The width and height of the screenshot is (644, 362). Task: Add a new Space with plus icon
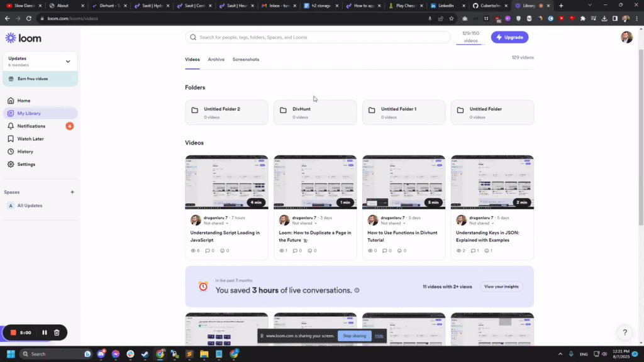[72, 192]
